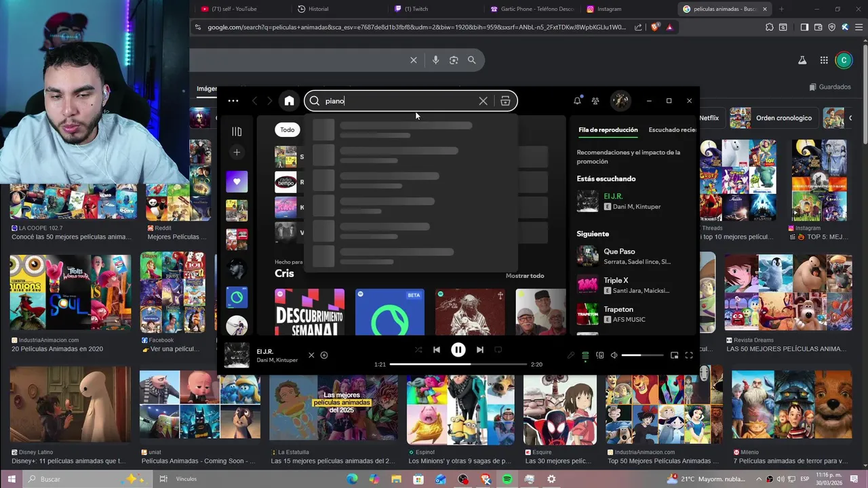Open Spotify from Windows taskbar
Screen dimensions: 868x488
507,479
